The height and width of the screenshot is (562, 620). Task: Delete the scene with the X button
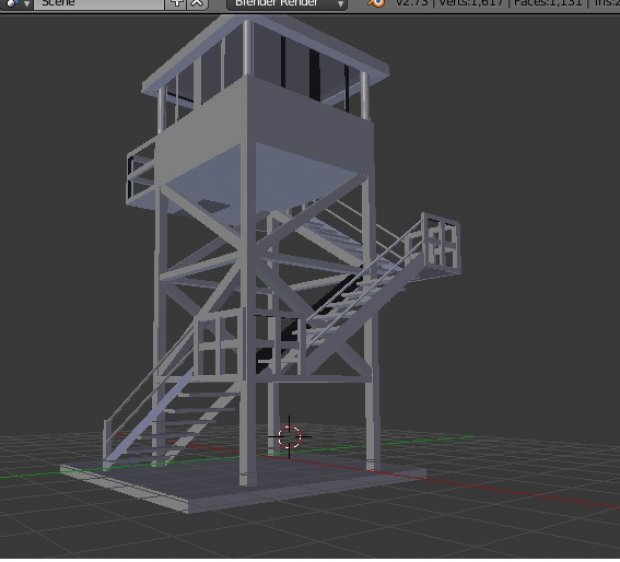click(x=197, y=4)
